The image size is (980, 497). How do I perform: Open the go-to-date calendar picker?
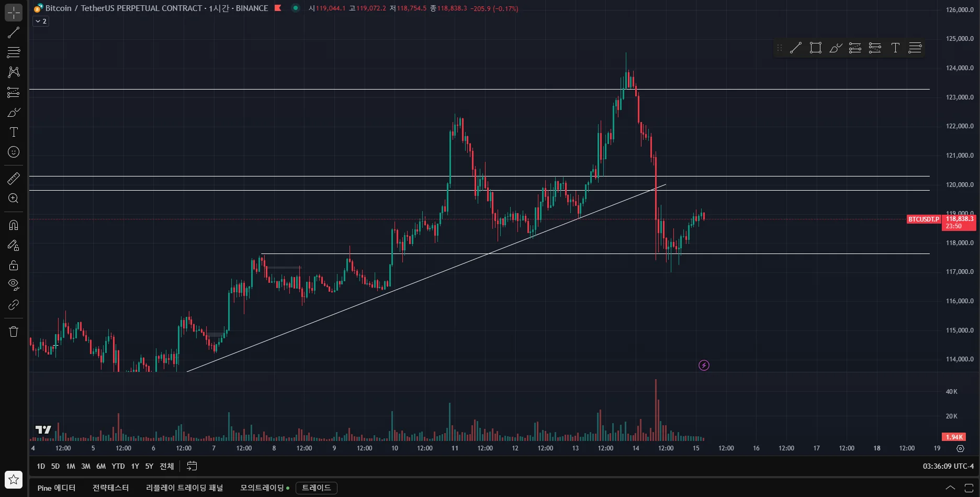[x=192, y=466]
